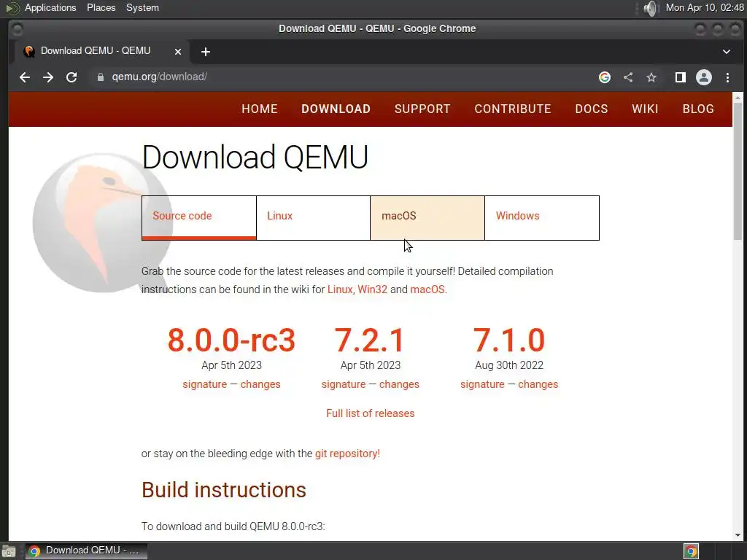Reload the QEMU download page

pyautogui.click(x=71, y=77)
